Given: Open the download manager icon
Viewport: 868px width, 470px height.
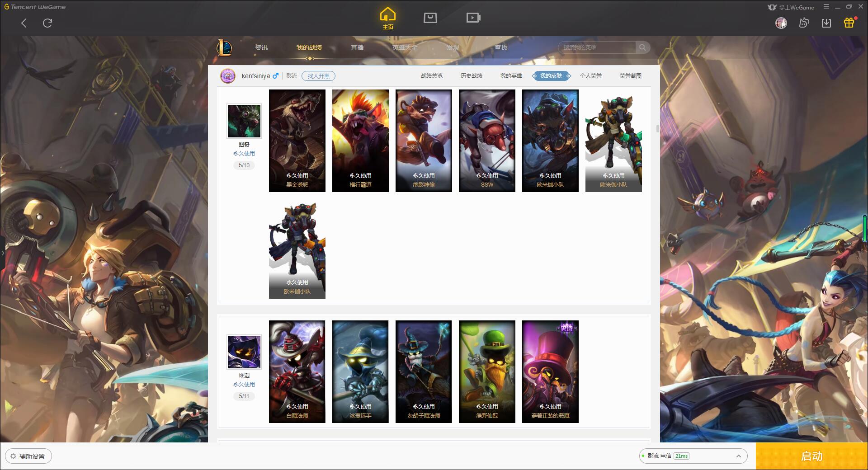Looking at the screenshot, I should [826, 23].
